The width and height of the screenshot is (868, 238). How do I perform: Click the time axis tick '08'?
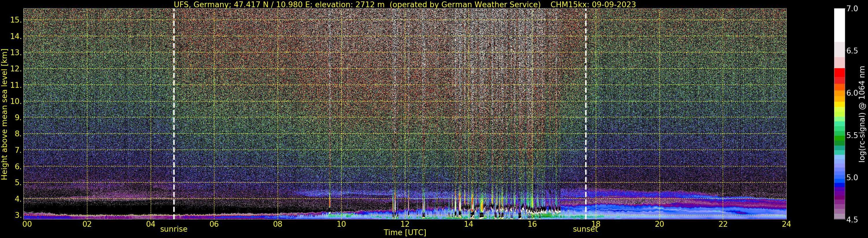point(278,224)
